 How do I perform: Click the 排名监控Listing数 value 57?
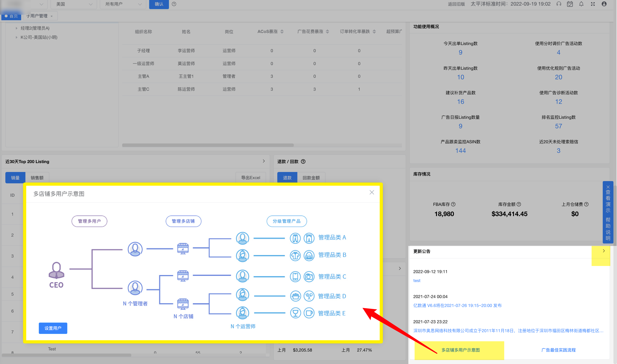click(559, 126)
